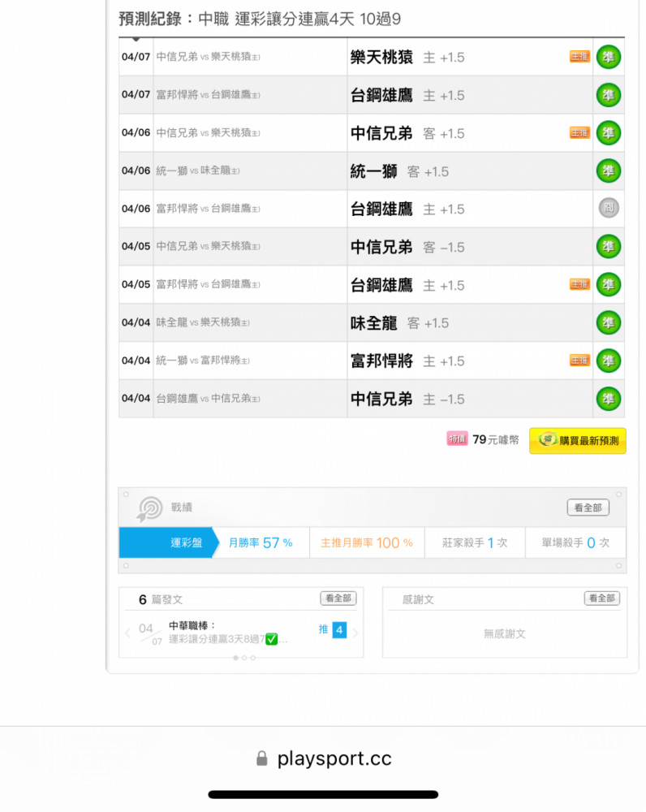Click prediction text 味全龍 客 +1.5
Viewport: 646px width, 812px height.
click(399, 323)
